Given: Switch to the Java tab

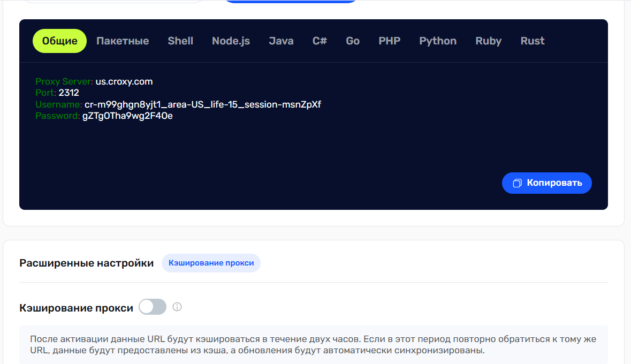Looking at the screenshot, I should [x=281, y=41].
